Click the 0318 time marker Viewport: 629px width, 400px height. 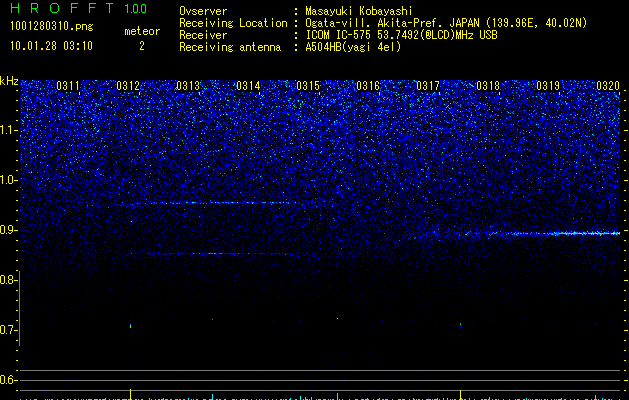pos(488,86)
